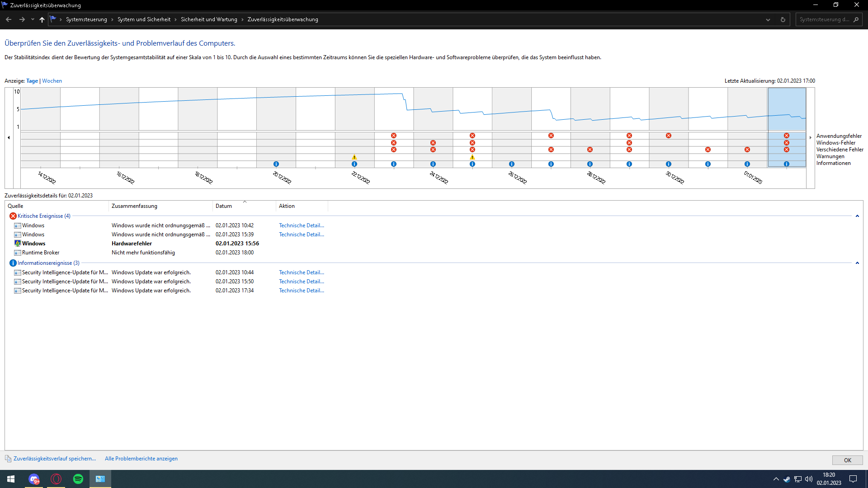Switch view to Tage
The image size is (868, 488).
coord(32,81)
